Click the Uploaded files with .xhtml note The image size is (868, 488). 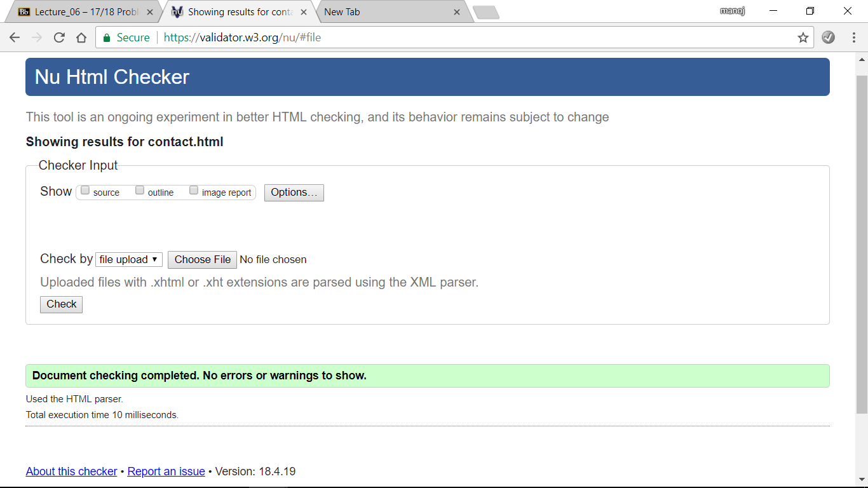tap(259, 282)
